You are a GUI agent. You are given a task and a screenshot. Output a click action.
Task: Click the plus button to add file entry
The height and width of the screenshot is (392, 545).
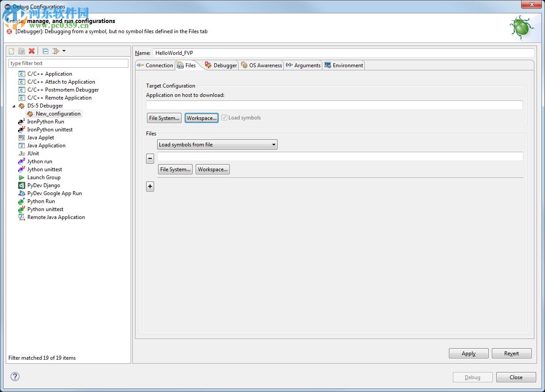click(x=150, y=187)
